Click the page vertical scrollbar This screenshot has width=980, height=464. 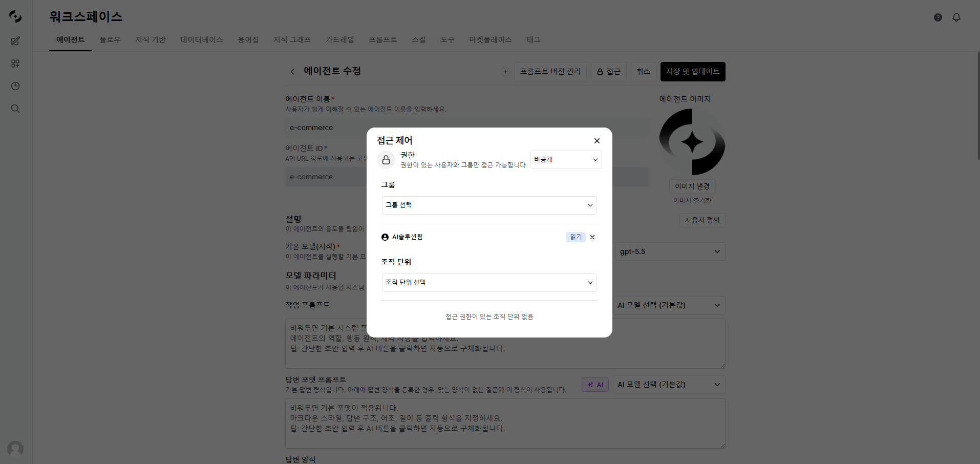click(978, 105)
